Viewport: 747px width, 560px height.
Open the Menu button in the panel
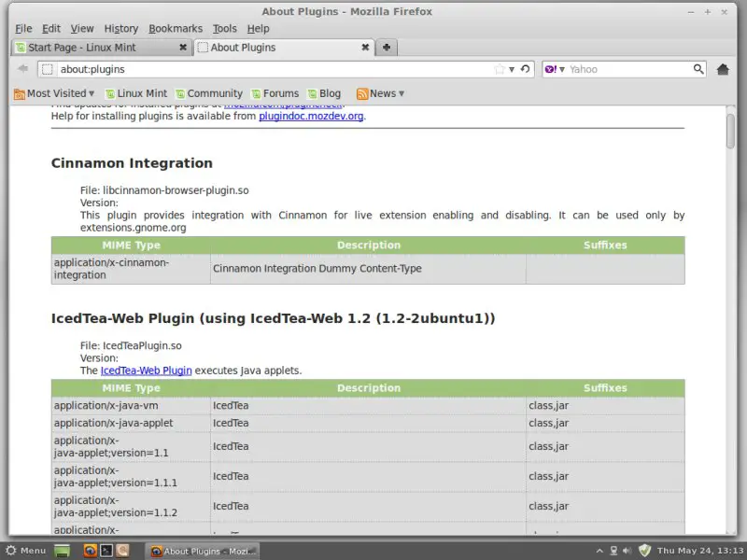[x=26, y=551]
